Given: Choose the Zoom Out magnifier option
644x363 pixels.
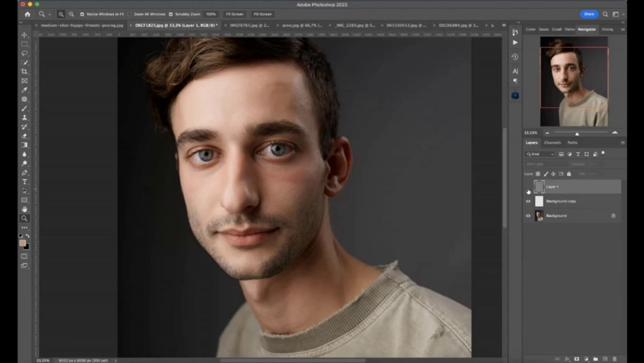Looking at the screenshot, I should tap(71, 14).
